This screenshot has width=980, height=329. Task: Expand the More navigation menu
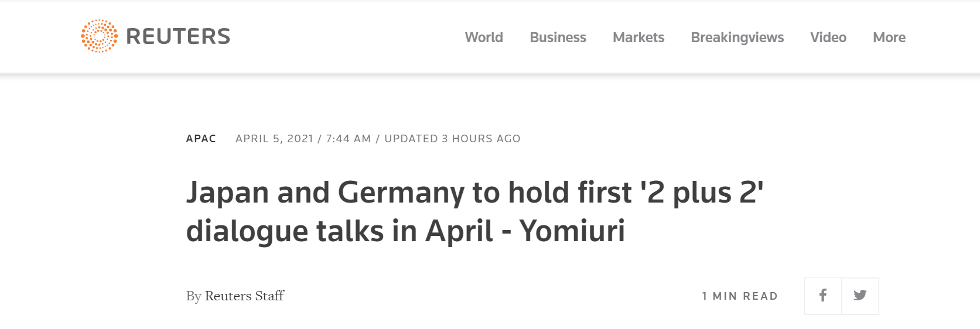pyautogui.click(x=889, y=37)
